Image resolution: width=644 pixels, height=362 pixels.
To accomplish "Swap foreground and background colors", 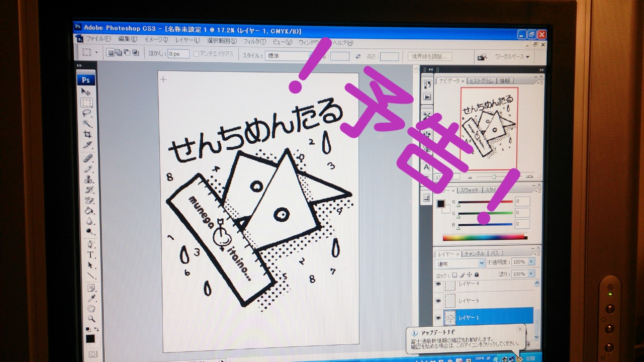I will click(97, 329).
